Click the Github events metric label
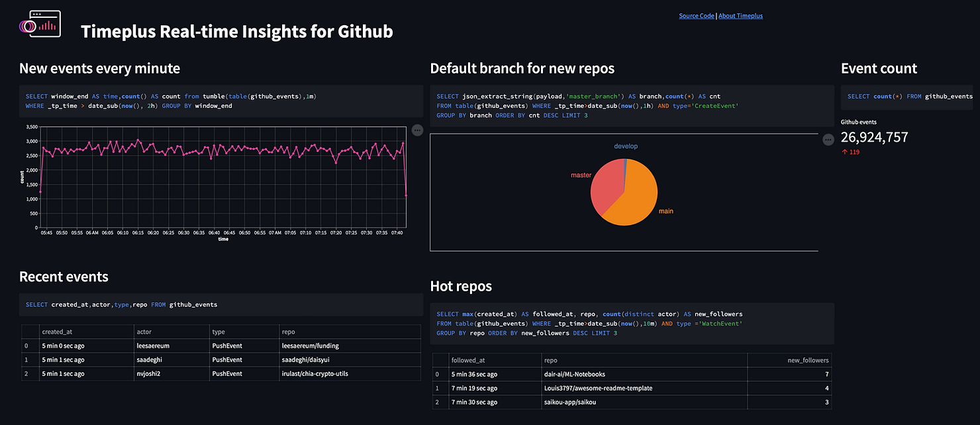 coord(858,122)
